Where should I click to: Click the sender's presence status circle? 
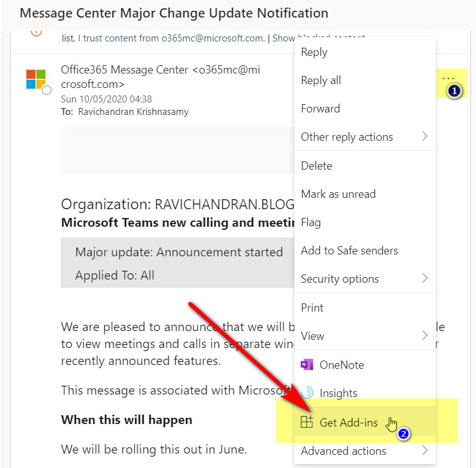coord(46,90)
